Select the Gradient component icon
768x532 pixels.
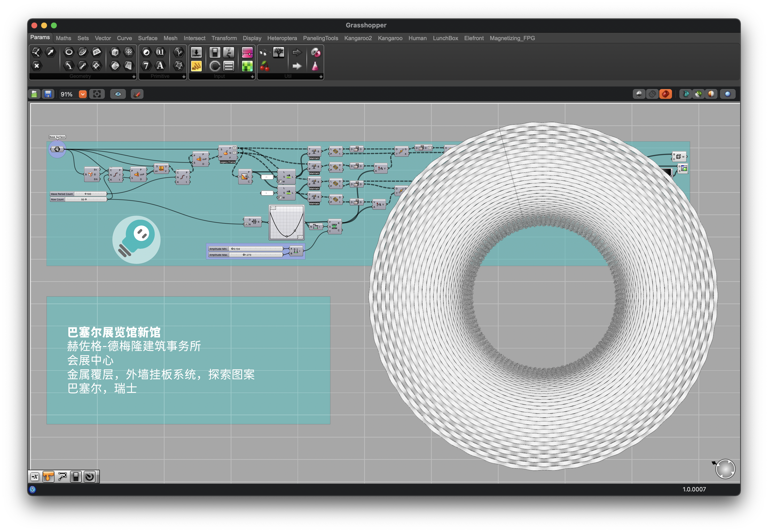(247, 52)
